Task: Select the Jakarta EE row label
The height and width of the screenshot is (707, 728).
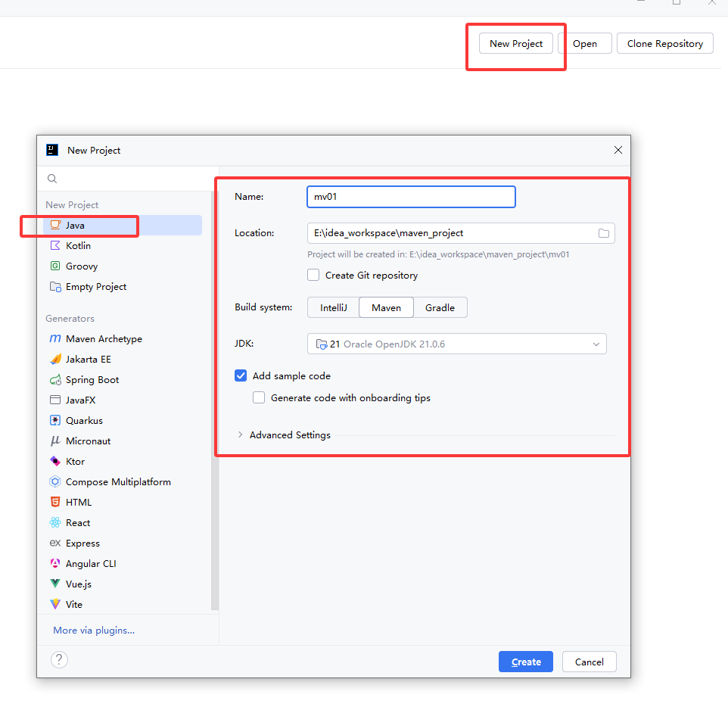Action: pos(89,360)
